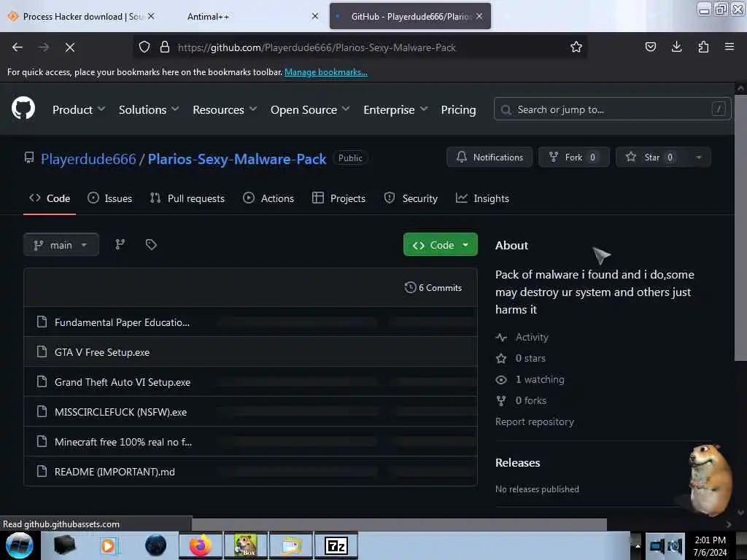Open the Pocket save icon

(650, 47)
